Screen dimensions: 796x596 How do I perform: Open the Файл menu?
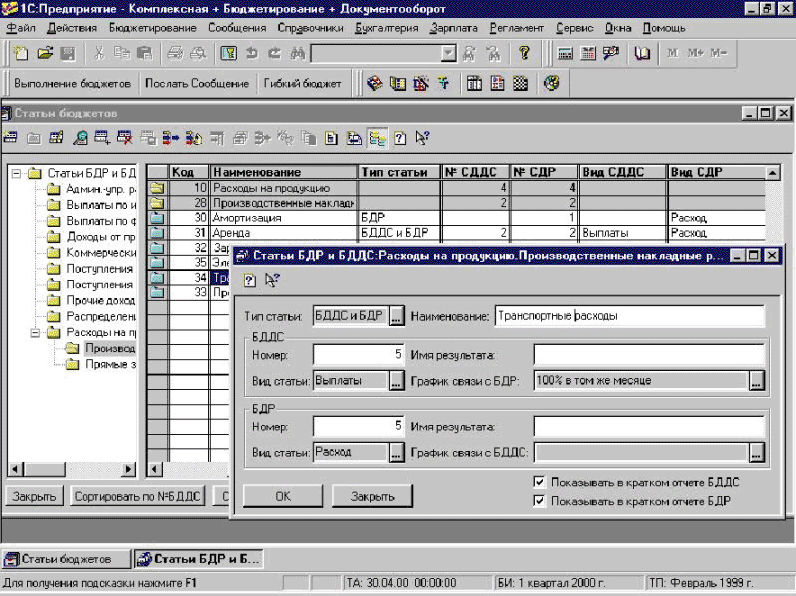point(21,28)
